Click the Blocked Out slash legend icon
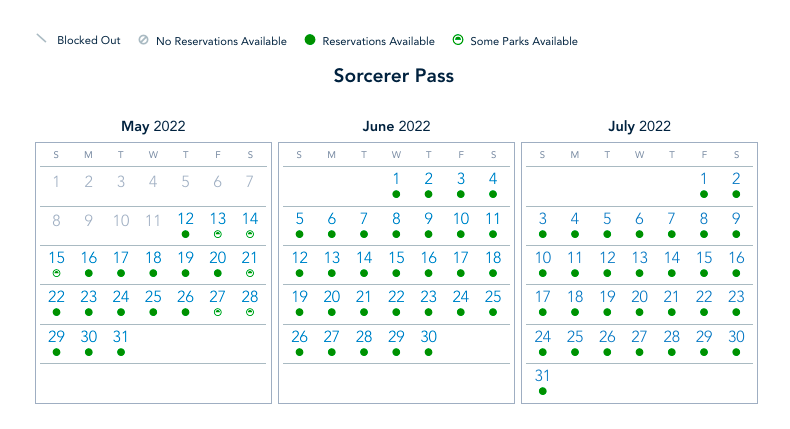 (x=41, y=39)
